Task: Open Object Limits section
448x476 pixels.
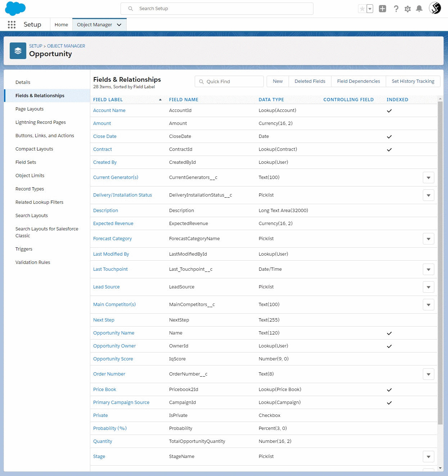Action: coord(30,176)
